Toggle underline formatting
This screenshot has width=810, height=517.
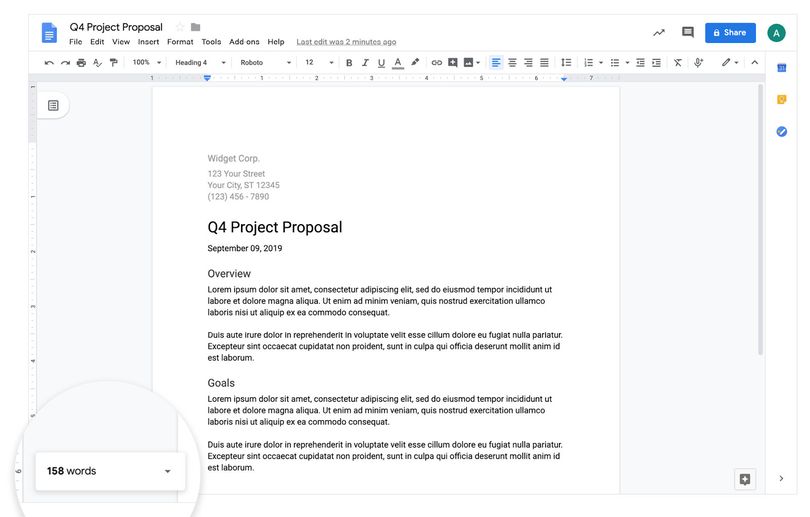click(x=381, y=63)
